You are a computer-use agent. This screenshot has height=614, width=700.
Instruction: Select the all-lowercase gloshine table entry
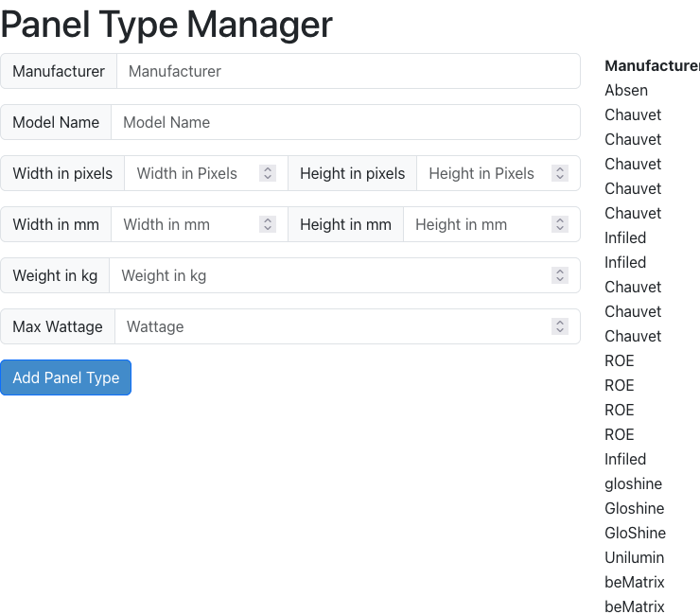click(x=633, y=483)
